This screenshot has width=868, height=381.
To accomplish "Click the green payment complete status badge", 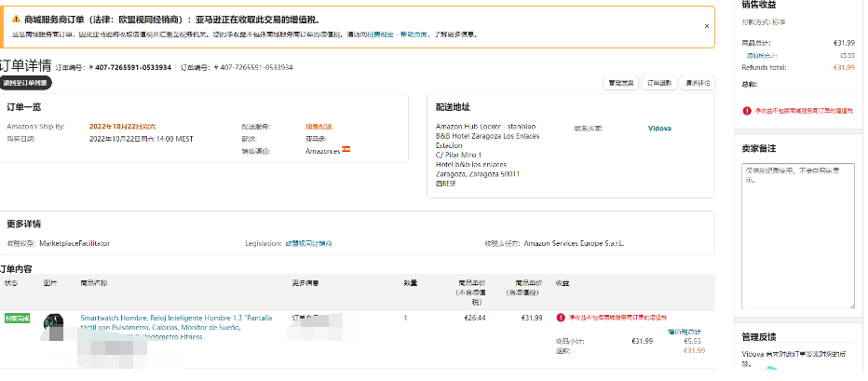I will 18,319.
